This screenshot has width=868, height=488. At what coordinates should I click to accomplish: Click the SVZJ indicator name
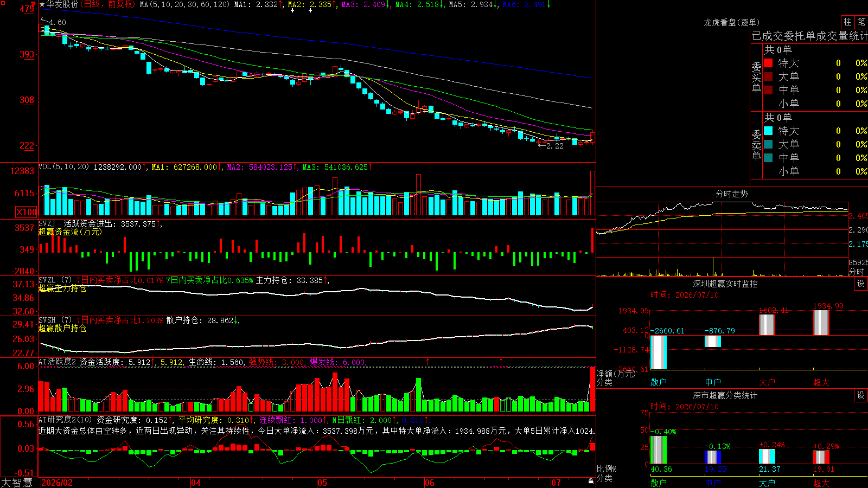pos(47,223)
